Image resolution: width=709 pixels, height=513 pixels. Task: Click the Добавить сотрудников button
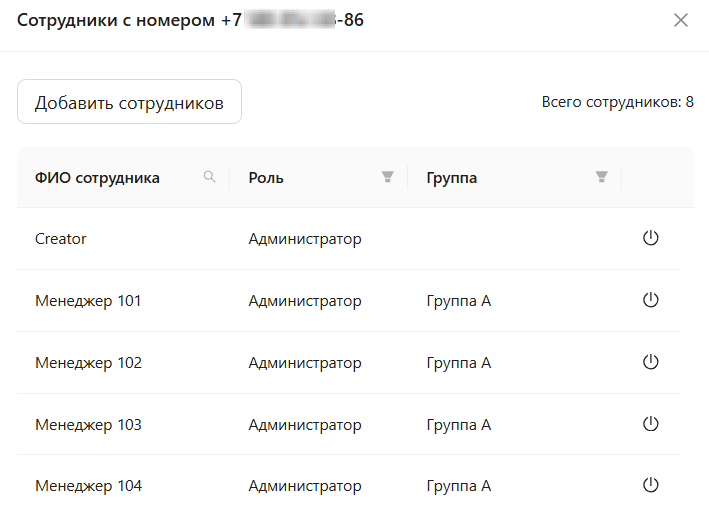click(x=129, y=102)
